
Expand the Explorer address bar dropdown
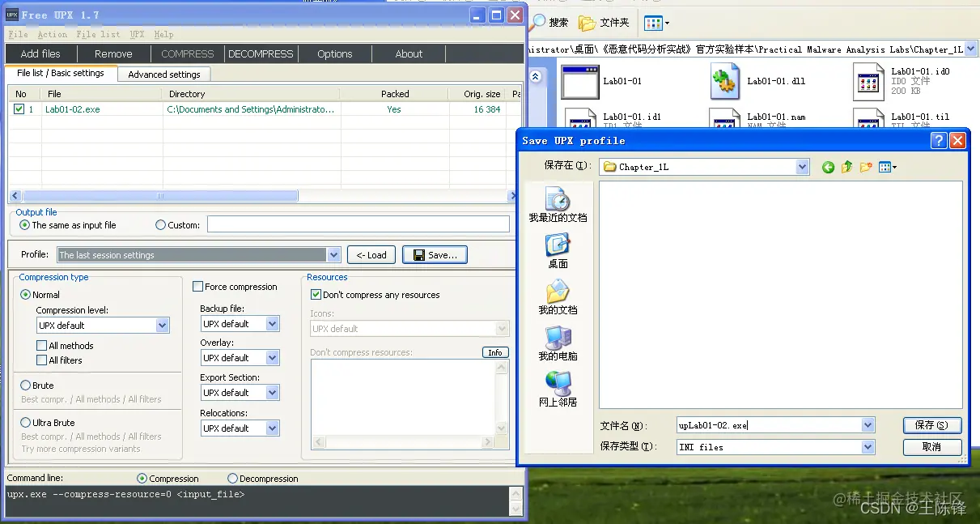click(x=972, y=49)
